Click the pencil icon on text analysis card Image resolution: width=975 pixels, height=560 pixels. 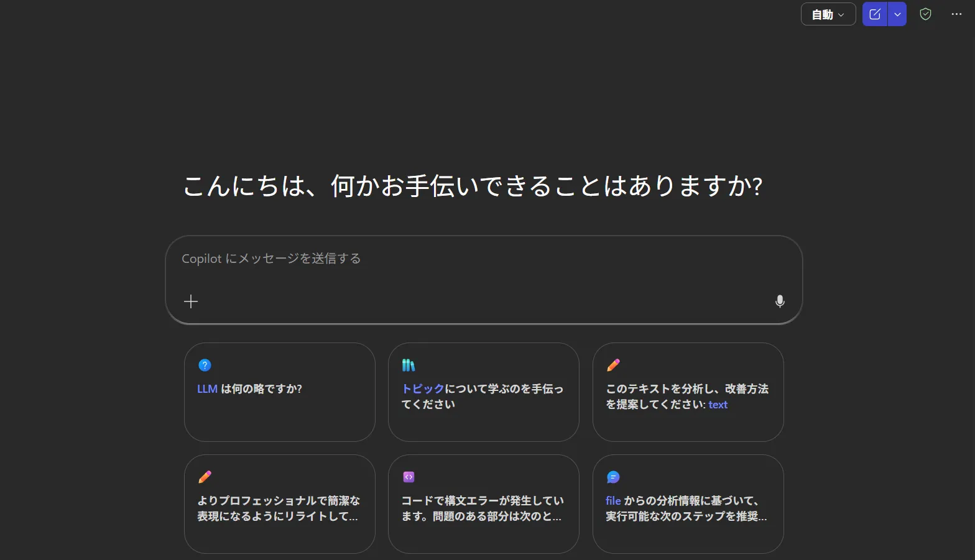[x=613, y=365]
